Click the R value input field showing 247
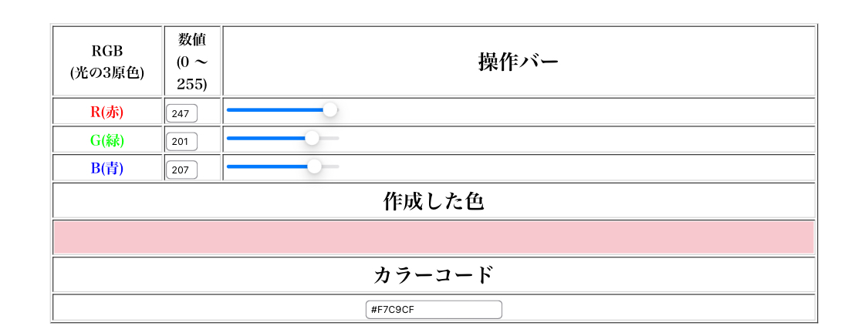Screen dimensions: 868x336 [x=181, y=114]
